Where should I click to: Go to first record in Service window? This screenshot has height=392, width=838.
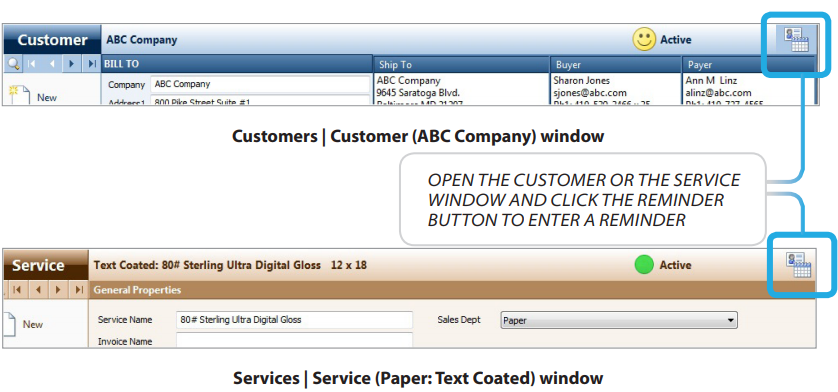(17, 290)
